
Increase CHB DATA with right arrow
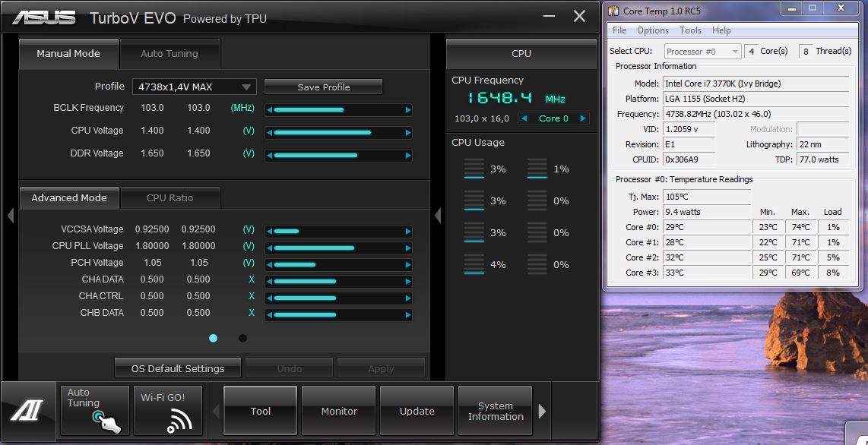(x=408, y=315)
